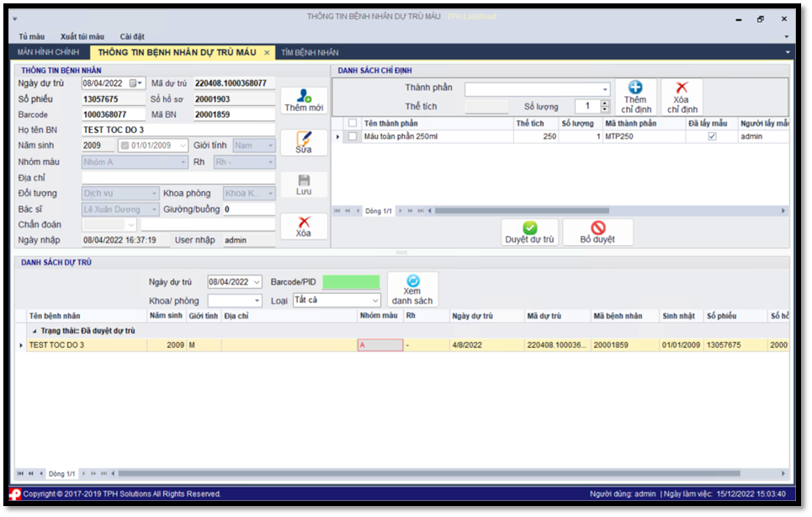
Task: Select the TEST TOC DO 3 patient row
Action: (84, 345)
